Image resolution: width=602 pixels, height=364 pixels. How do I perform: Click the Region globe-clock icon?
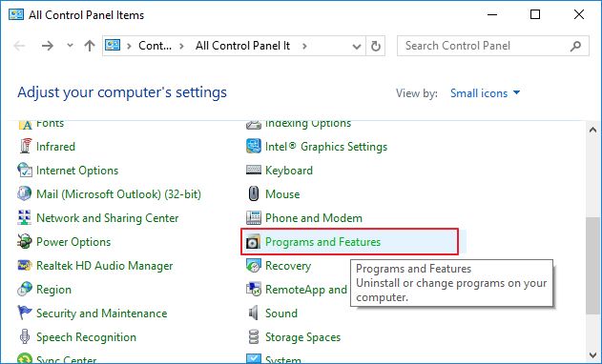pyautogui.click(x=25, y=290)
